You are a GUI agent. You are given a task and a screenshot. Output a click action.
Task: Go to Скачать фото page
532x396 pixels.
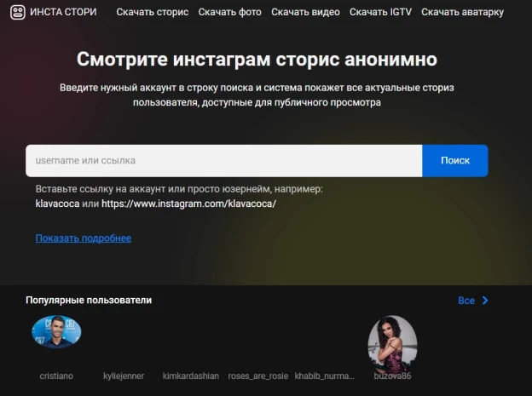tap(229, 12)
